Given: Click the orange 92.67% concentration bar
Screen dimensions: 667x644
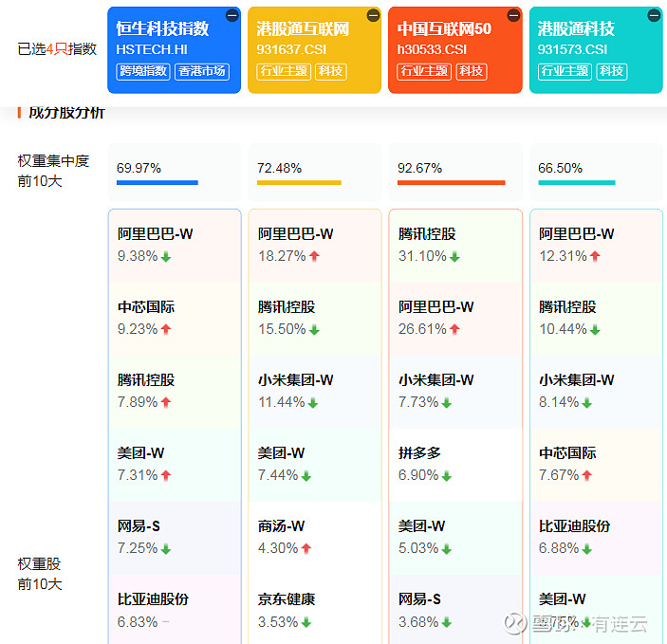Looking at the screenshot, I should coord(452,182).
